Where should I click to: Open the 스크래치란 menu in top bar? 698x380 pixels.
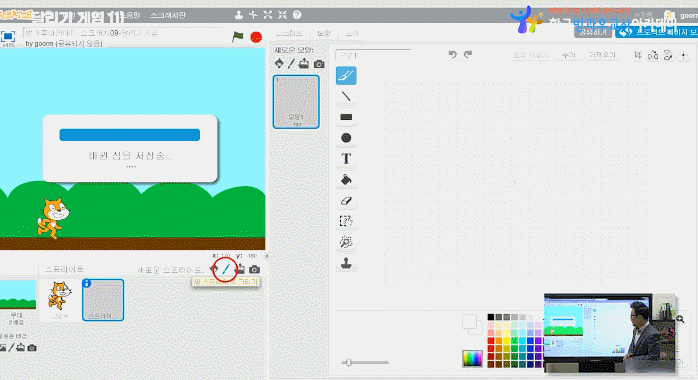168,15
